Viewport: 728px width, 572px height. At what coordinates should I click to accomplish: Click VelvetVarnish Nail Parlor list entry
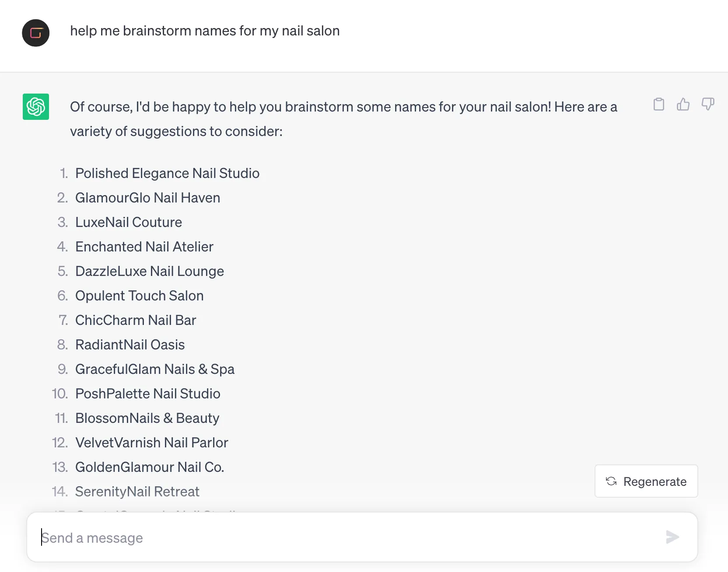pos(152,443)
